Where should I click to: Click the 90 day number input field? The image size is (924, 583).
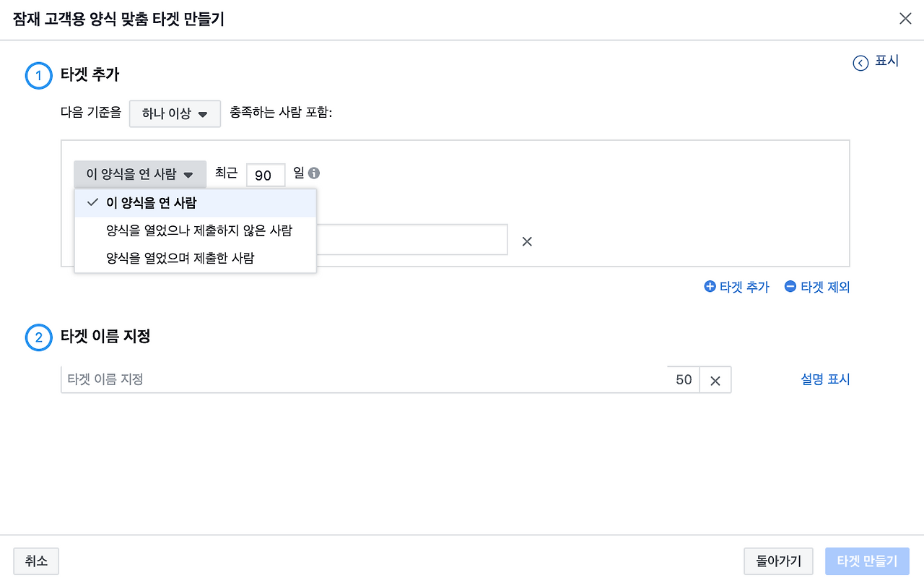pos(265,174)
